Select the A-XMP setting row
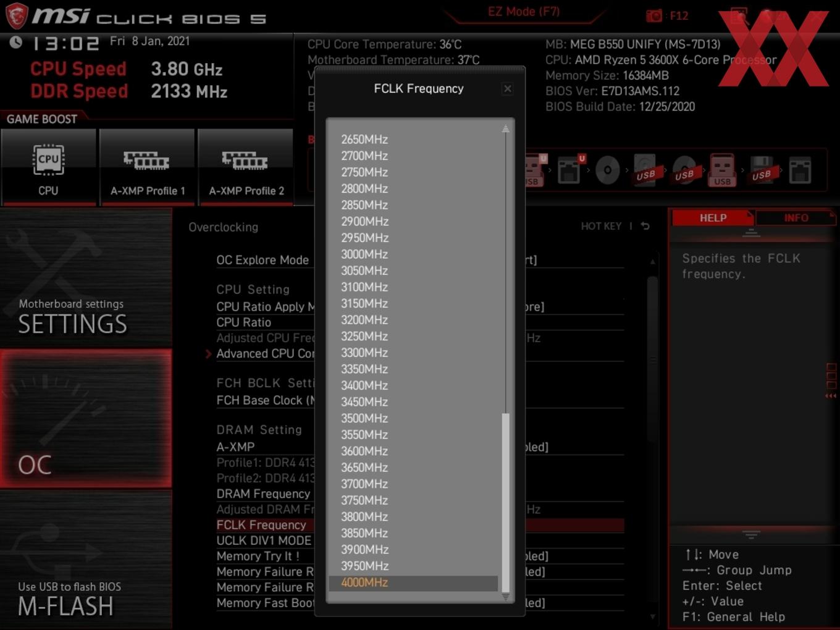840x630 pixels. (235, 447)
